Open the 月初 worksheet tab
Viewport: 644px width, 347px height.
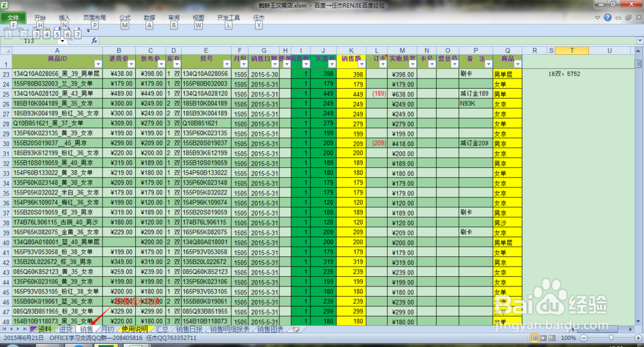pos(107,329)
